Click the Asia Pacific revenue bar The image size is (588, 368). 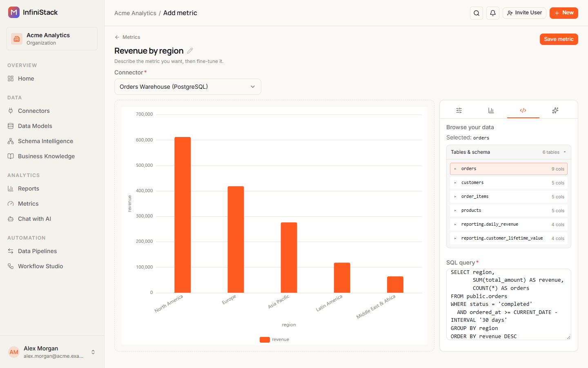289,258
